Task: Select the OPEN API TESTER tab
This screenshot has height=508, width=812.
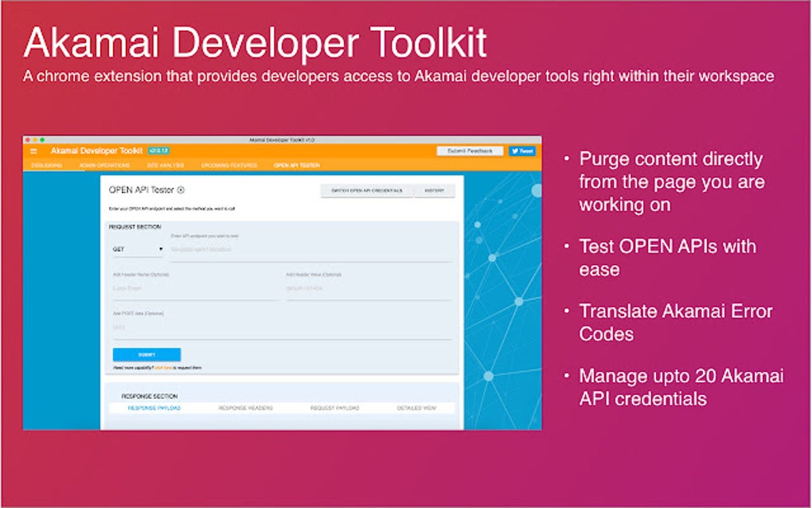Action: click(296, 166)
